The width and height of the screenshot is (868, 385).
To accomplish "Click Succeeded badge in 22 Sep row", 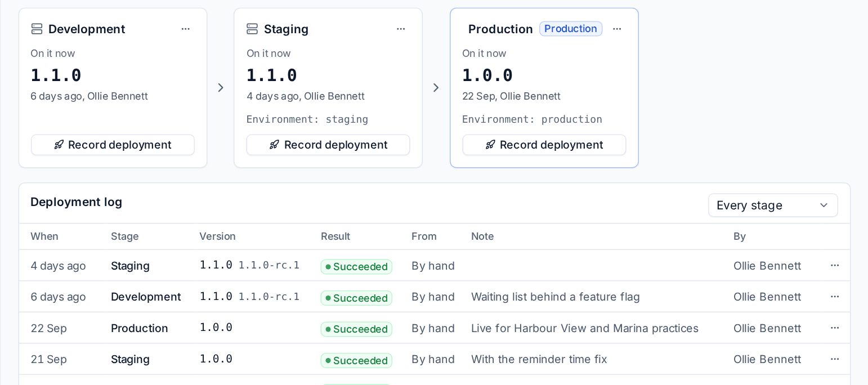I will (356, 329).
